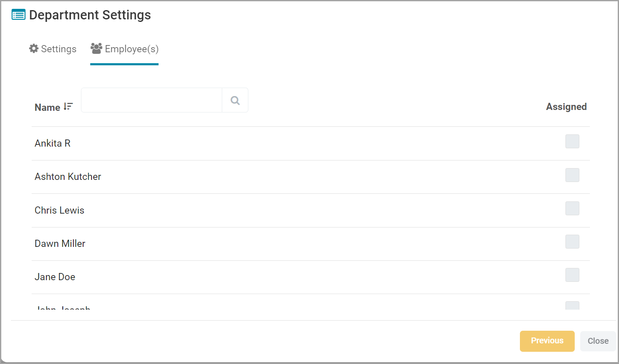Click the magnifier search icon

pyautogui.click(x=235, y=100)
